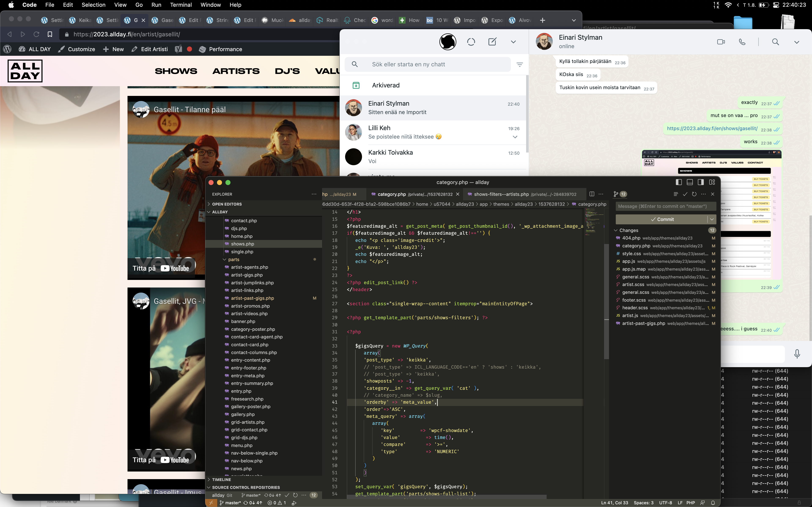Viewport: 812px width, 507px height.
Task: Open the chat filter icon beside search
Action: tap(519, 64)
